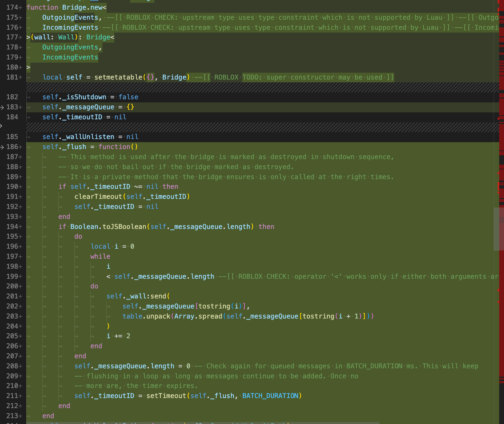504x424 pixels.
Task: Click the self._wall:send call on line 201
Action: [136, 296]
